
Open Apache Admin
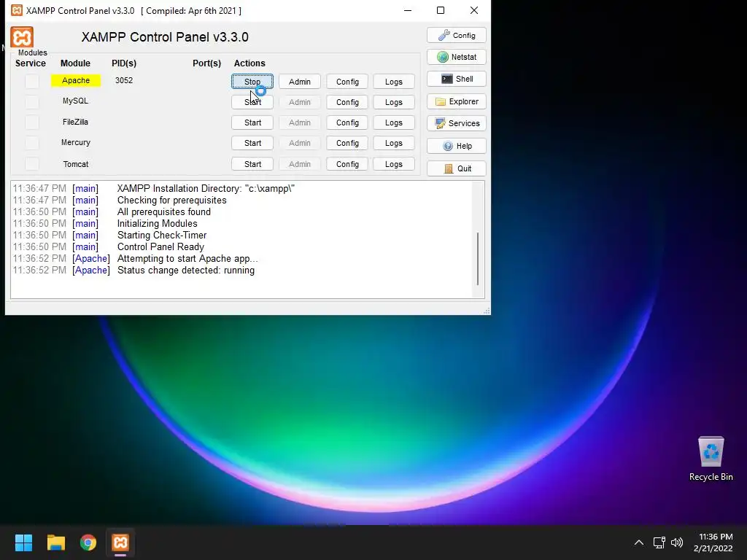[x=300, y=82]
